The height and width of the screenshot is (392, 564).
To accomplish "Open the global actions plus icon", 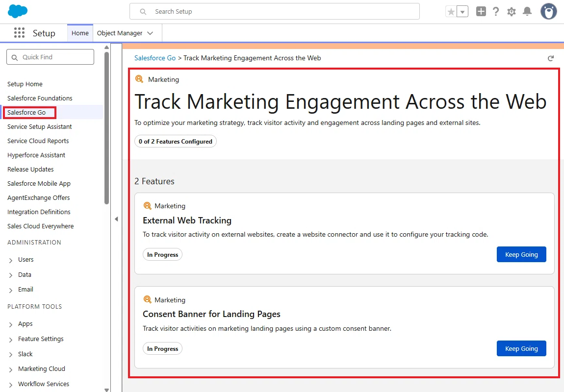I will pyautogui.click(x=481, y=11).
